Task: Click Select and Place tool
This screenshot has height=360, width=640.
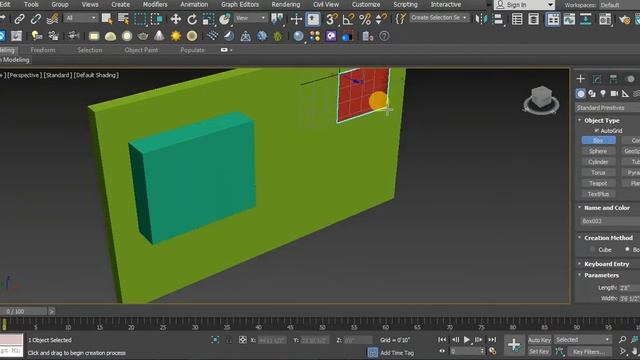Action: (x=224, y=19)
